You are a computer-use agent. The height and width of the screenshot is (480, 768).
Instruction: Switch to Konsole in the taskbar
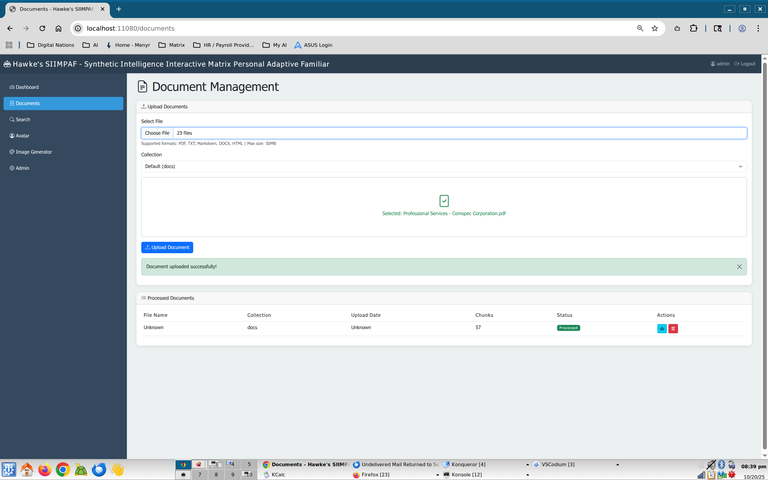tap(467, 475)
